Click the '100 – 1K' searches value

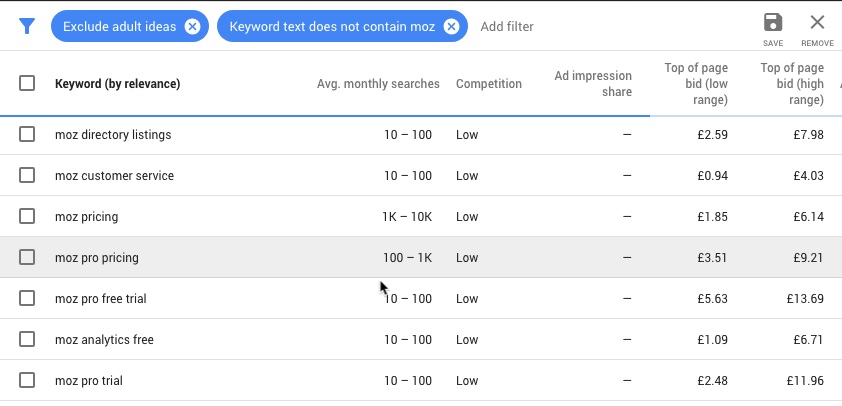[408, 258]
